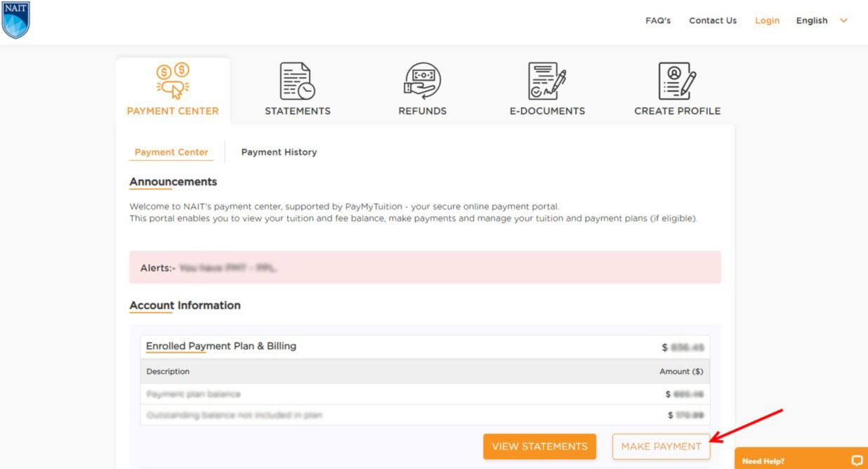
Task: Select the Enrolled Payment Plan & Billing row
Action: pos(220,346)
